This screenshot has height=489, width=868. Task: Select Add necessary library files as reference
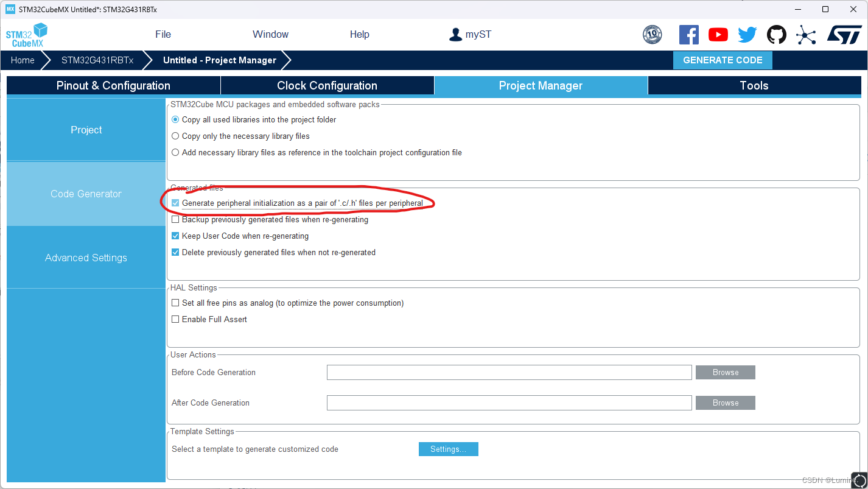pyautogui.click(x=175, y=153)
